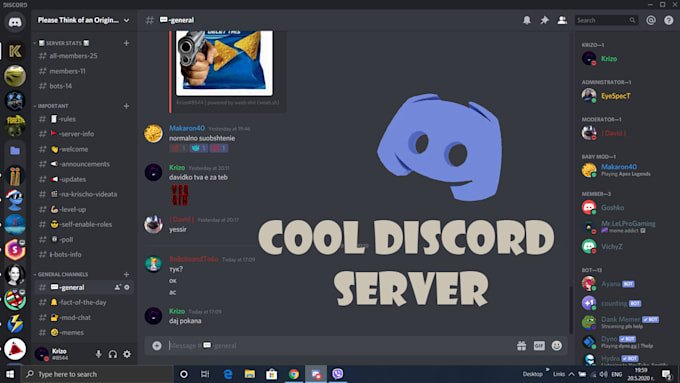Collapse the IMPORTANT category
Image resolution: width=680 pixels, height=383 pixels.
(51, 106)
